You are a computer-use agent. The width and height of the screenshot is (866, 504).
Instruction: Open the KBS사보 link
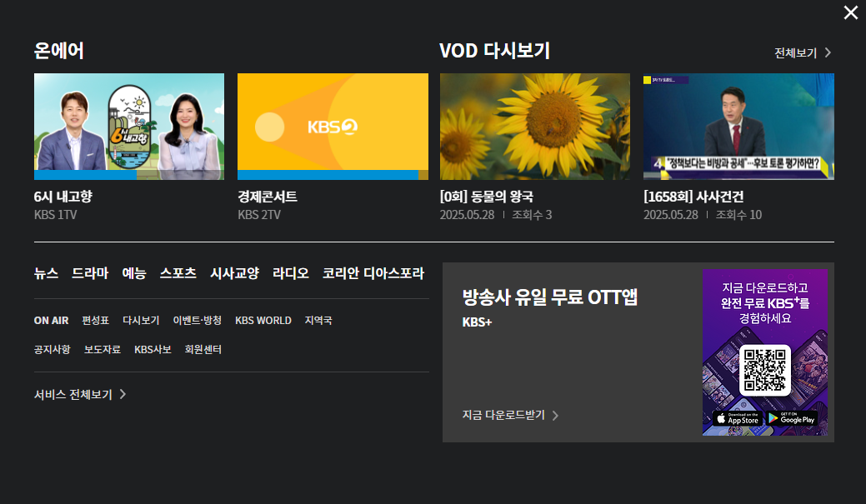(x=153, y=349)
